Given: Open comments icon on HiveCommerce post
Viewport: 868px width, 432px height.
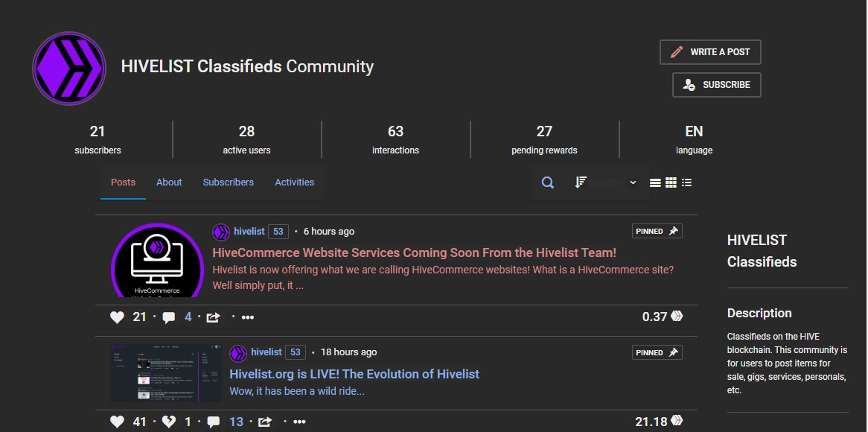Looking at the screenshot, I should coord(169,317).
